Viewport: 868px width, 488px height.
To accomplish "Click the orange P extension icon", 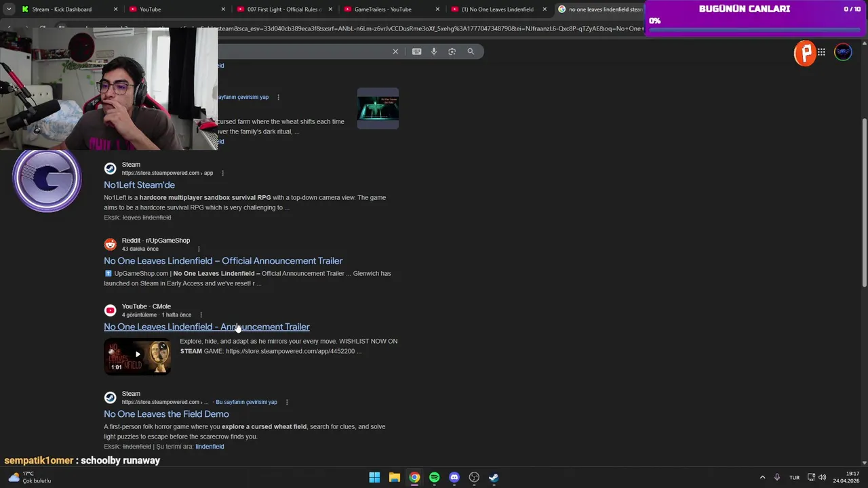I will pos(805,52).
